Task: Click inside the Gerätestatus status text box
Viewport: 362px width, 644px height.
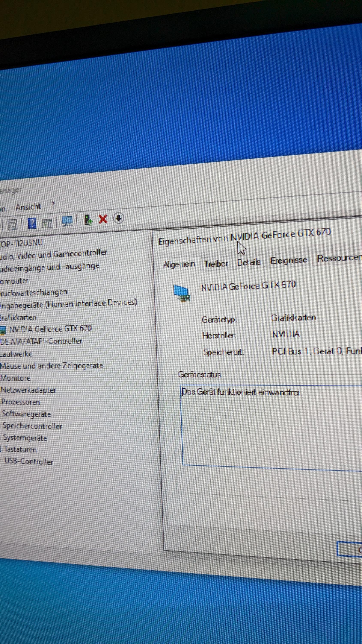Action: point(271,428)
